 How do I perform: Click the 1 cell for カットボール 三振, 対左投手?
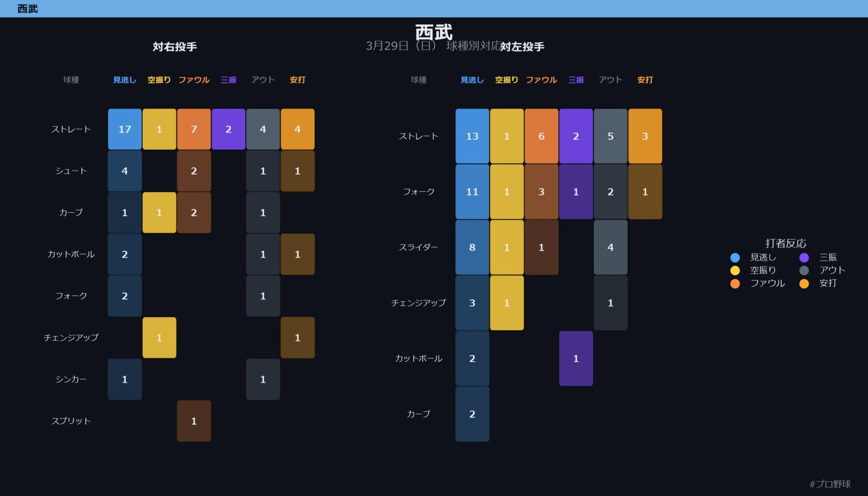(576, 359)
